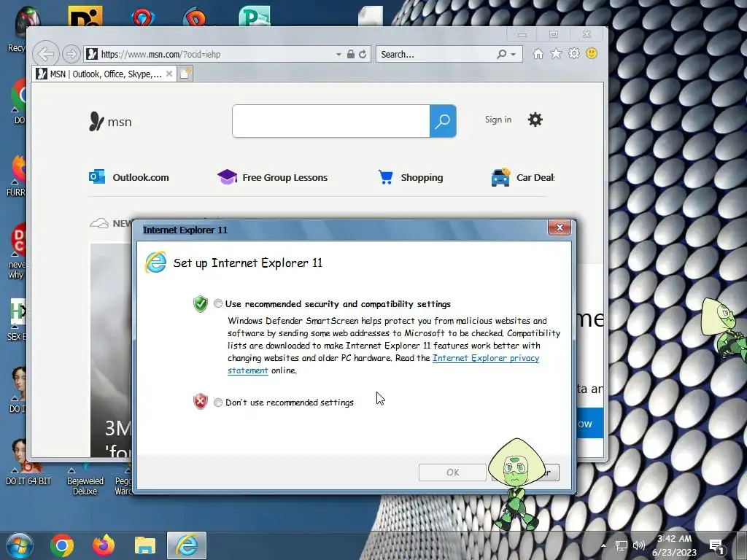Click the Sign in link on MSN
747x560 pixels.
498,120
